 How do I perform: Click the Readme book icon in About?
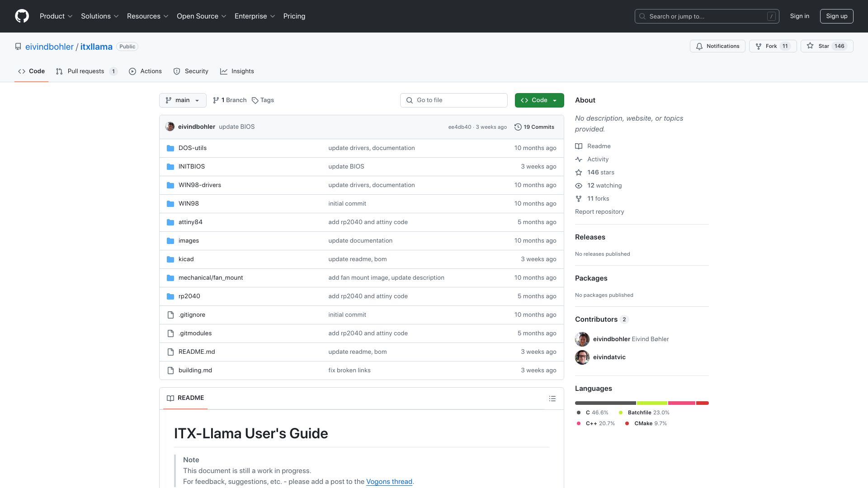tap(579, 146)
